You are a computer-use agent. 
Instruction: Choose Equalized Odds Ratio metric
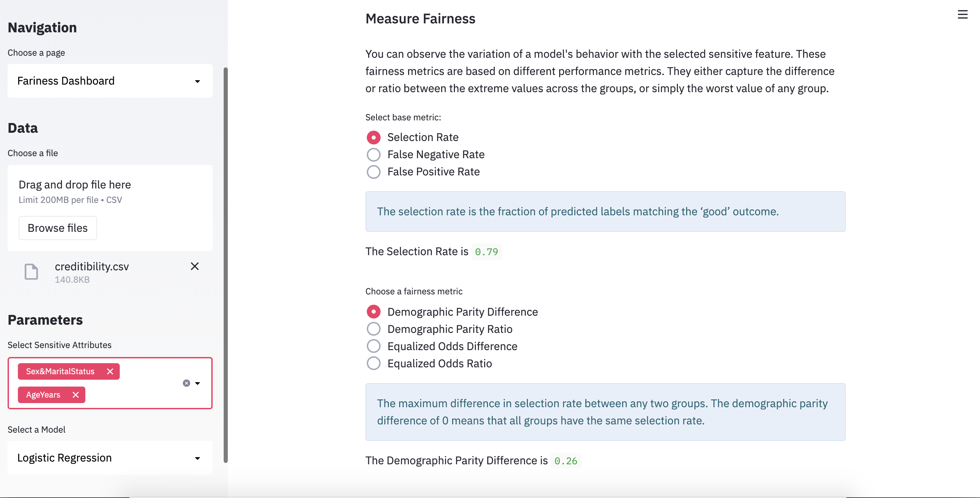click(374, 364)
